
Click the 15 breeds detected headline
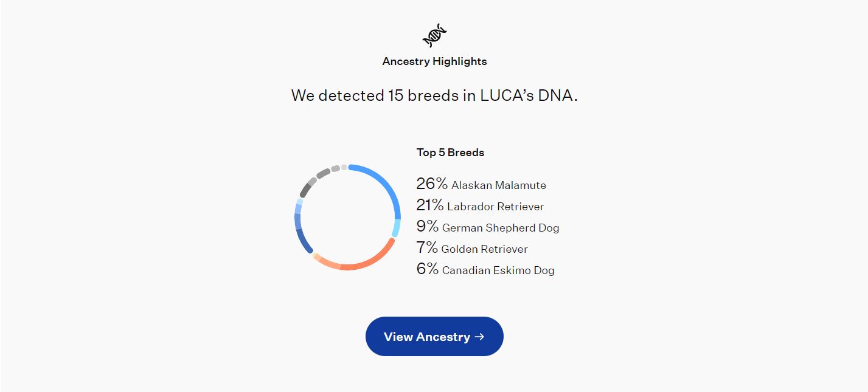coord(434,95)
